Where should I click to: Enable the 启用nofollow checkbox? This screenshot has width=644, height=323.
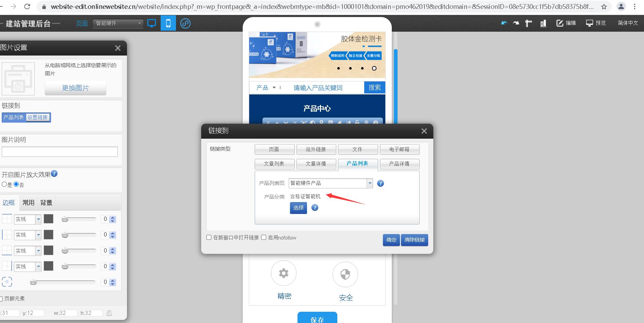264,237
